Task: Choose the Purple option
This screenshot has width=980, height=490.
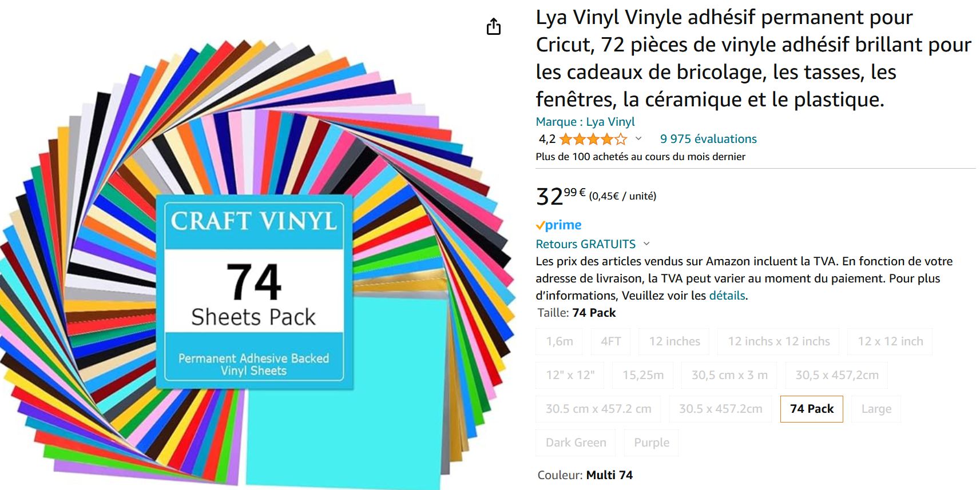Action: coord(652,443)
